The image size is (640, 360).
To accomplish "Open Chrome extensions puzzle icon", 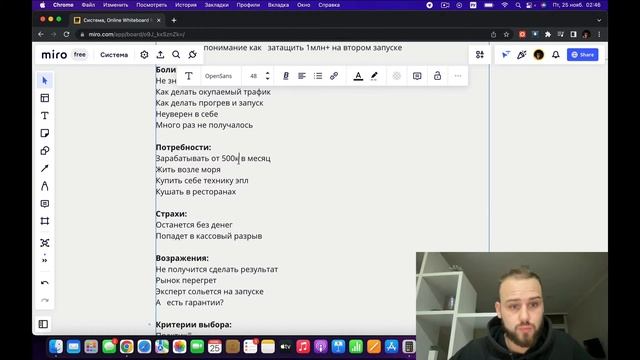I will click(548, 34).
